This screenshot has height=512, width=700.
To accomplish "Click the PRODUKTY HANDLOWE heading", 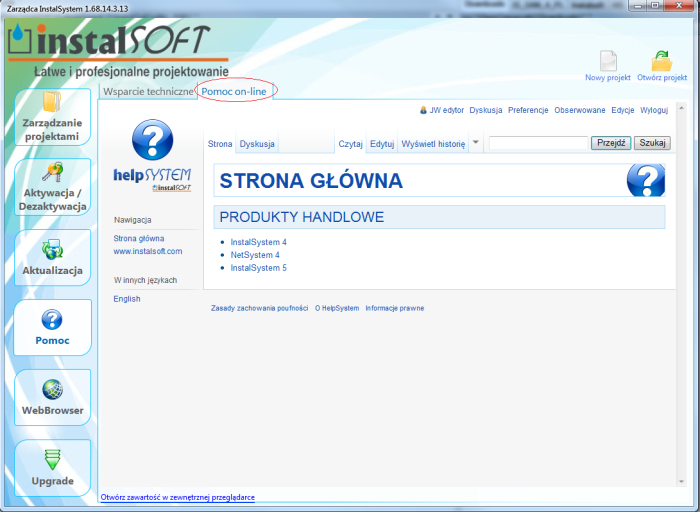I will pos(302,217).
